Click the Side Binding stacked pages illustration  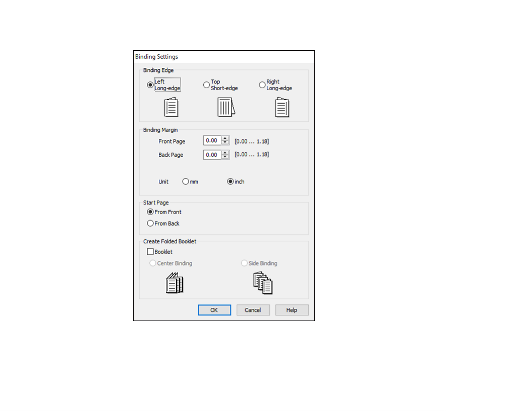pyautogui.click(x=263, y=283)
